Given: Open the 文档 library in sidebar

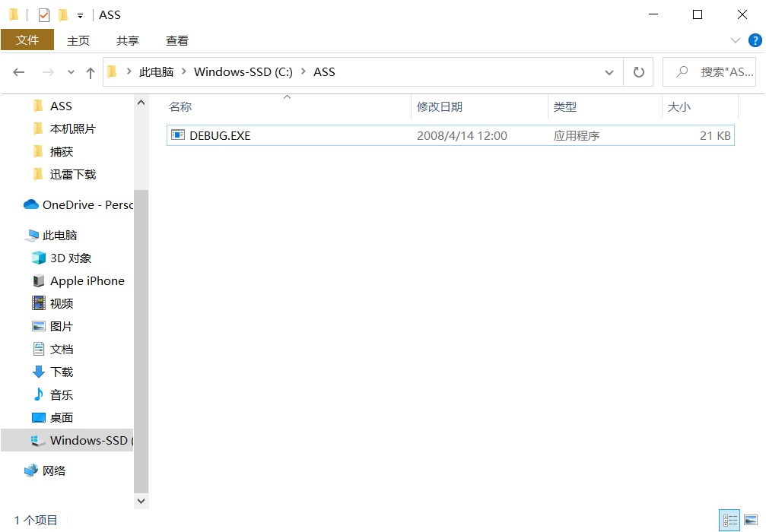Looking at the screenshot, I should pos(62,350).
